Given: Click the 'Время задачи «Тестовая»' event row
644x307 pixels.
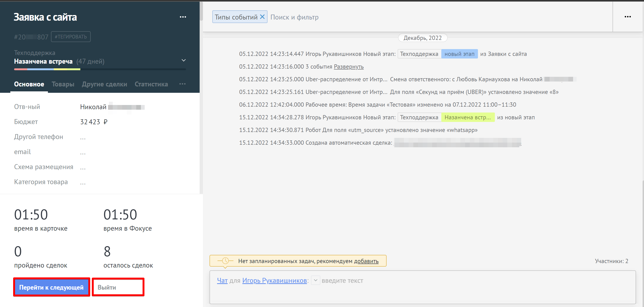Looking at the screenshot, I should point(377,105).
